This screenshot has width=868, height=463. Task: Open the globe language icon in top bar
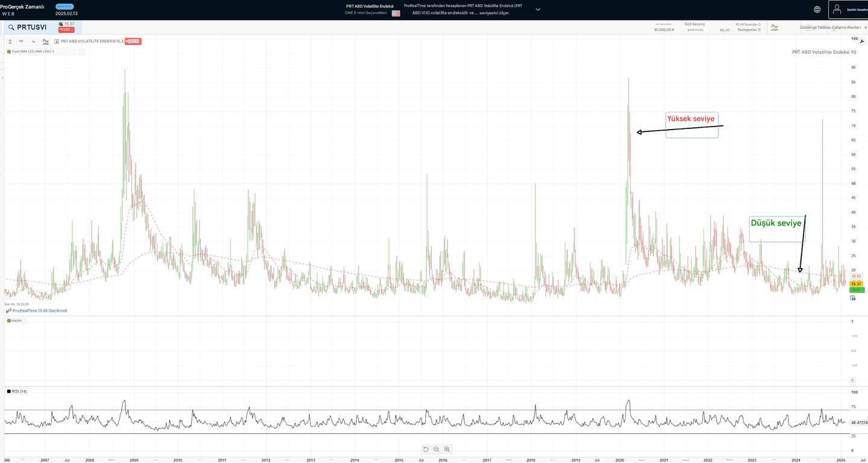click(x=817, y=9)
